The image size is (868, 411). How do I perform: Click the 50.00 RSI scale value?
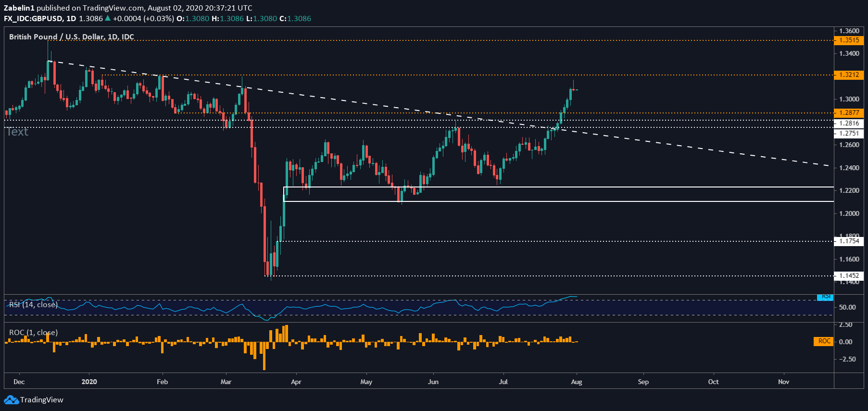click(847, 307)
